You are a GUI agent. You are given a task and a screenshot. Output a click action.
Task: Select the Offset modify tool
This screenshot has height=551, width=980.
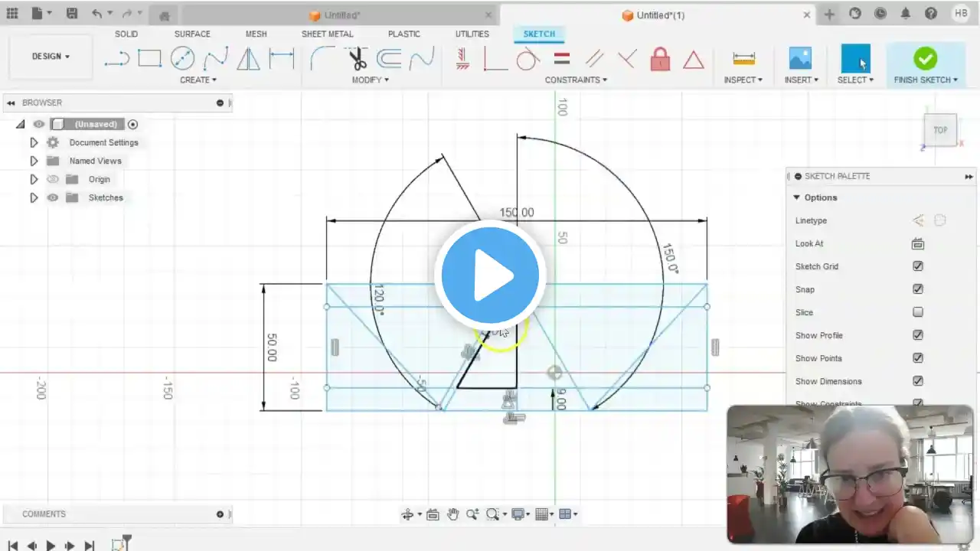pyautogui.click(x=389, y=59)
